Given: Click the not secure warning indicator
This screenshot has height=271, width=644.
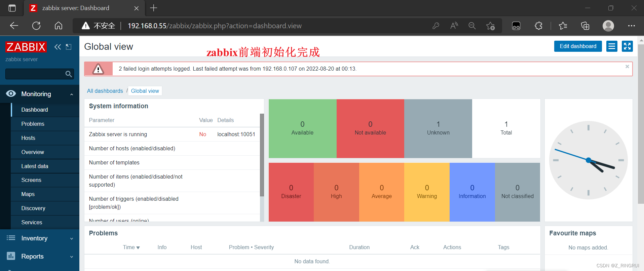Looking at the screenshot, I should [99, 26].
